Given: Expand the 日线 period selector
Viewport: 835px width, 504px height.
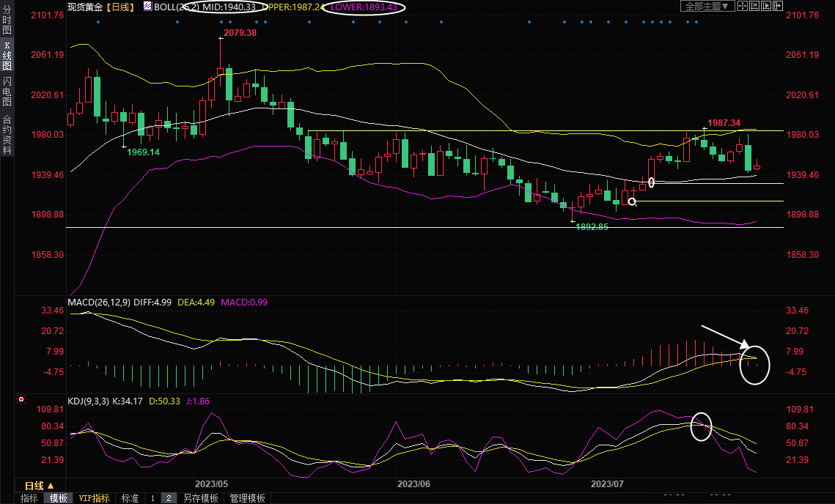Looking at the screenshot, I should coord(40,486).
